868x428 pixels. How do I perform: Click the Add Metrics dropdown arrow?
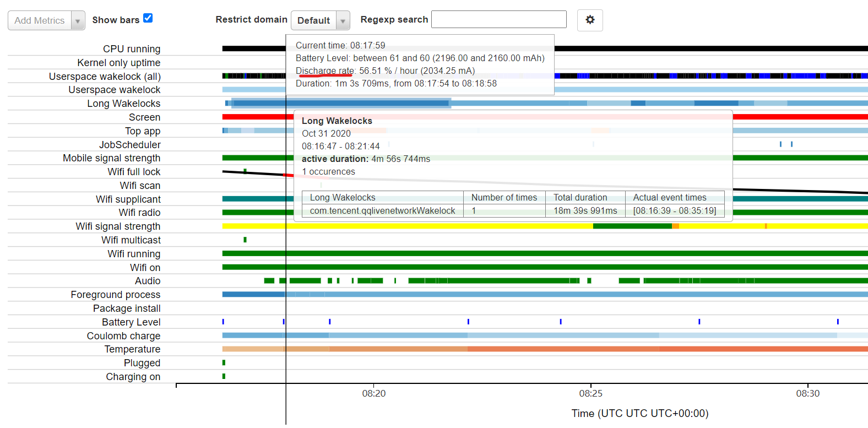(x=78, y=20)
